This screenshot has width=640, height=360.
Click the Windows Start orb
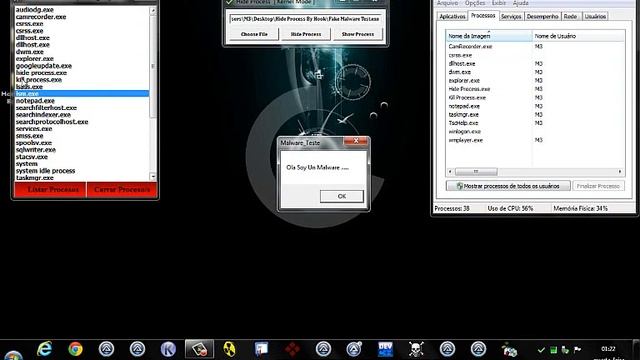click(13, 355)
